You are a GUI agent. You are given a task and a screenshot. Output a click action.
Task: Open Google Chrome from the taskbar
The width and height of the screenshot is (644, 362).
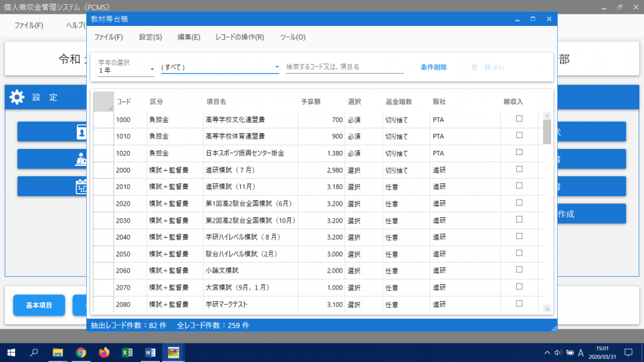click(x=81, y=352)
